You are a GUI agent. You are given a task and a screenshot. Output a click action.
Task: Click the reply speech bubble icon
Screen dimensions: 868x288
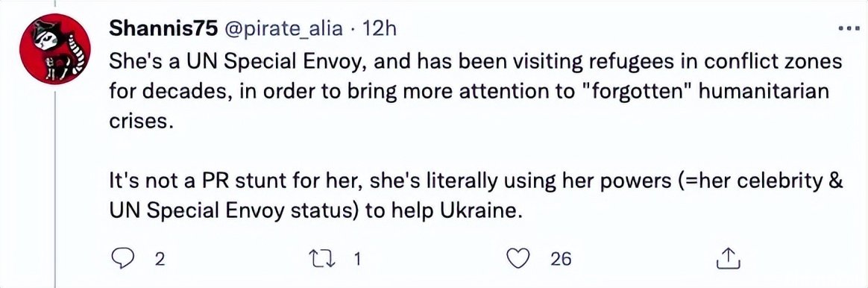(122, 259)
